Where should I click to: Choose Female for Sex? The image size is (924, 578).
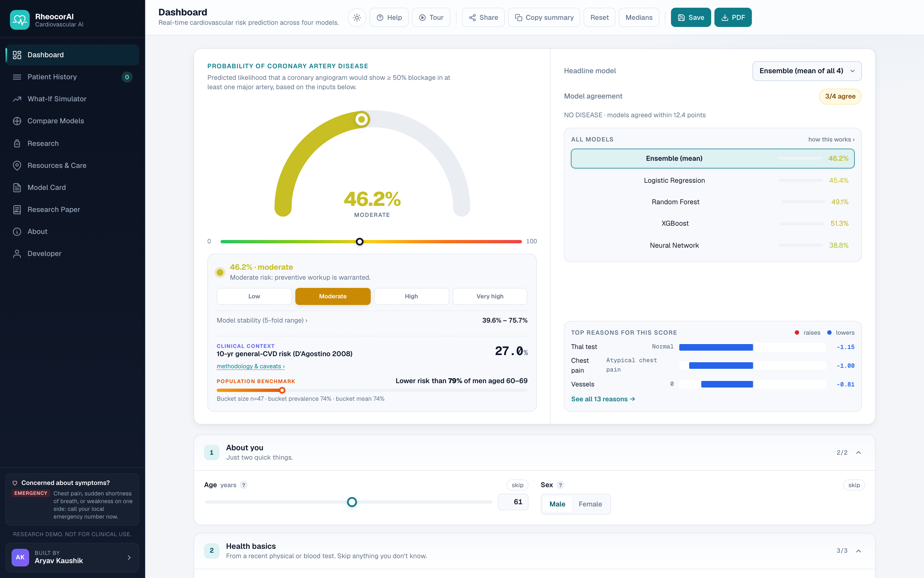590,504
